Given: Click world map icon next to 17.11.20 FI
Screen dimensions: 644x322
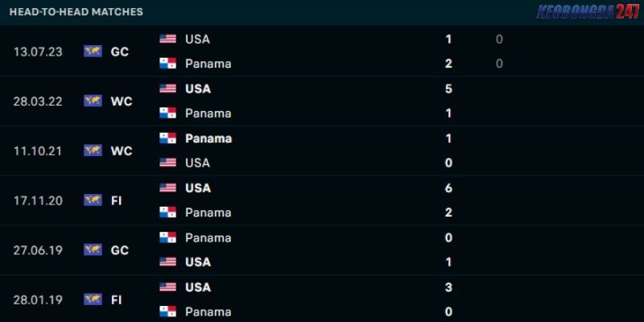Looking at the screenshot, I should pyautogui.click(x=93, y=200).
